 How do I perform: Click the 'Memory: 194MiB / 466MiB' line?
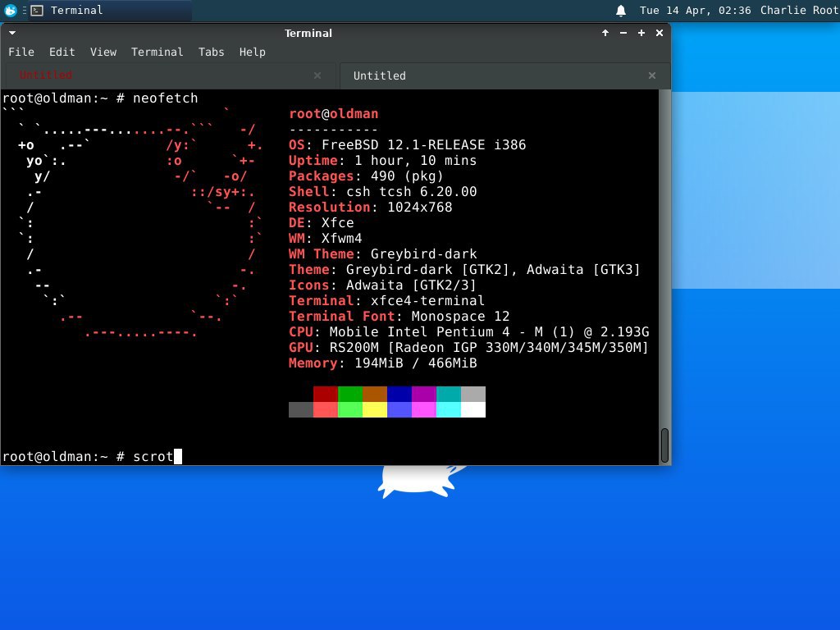(382, 363)
